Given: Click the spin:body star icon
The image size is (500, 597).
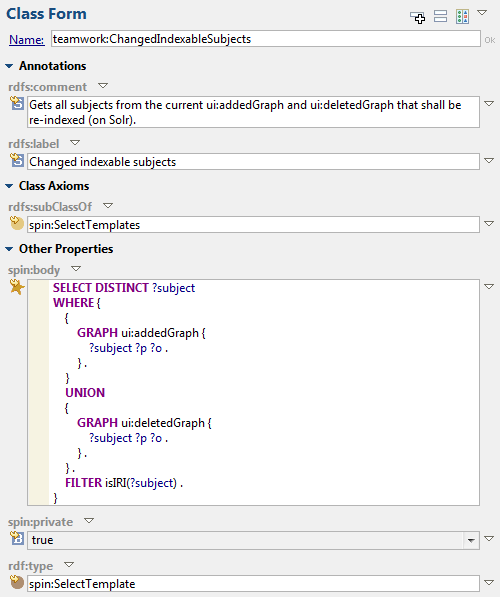Looking at the screenshot, I should tap(17, 287).
